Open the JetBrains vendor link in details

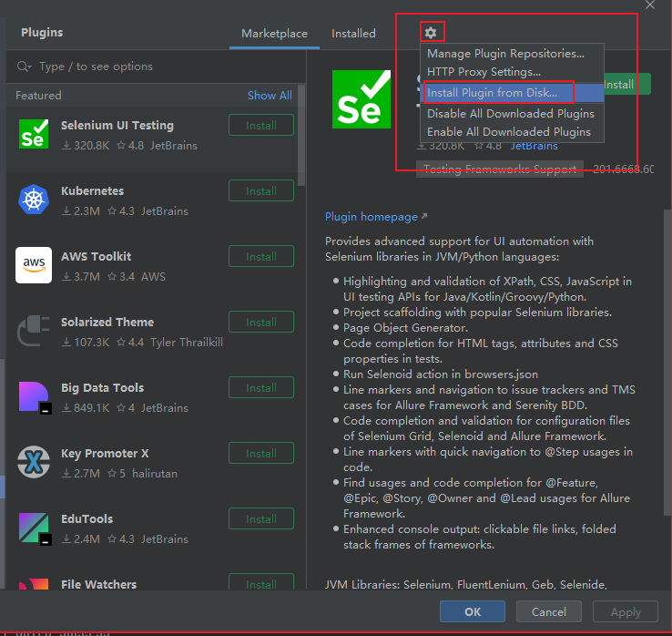tap(534, 146)
